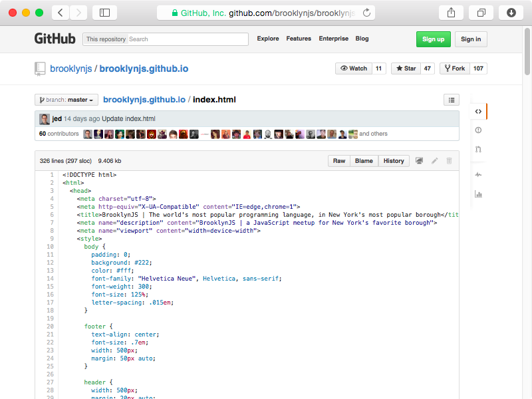532x399 pixels.
Task: Click the file list (jump to file) icon
Action: pos(452,100)
